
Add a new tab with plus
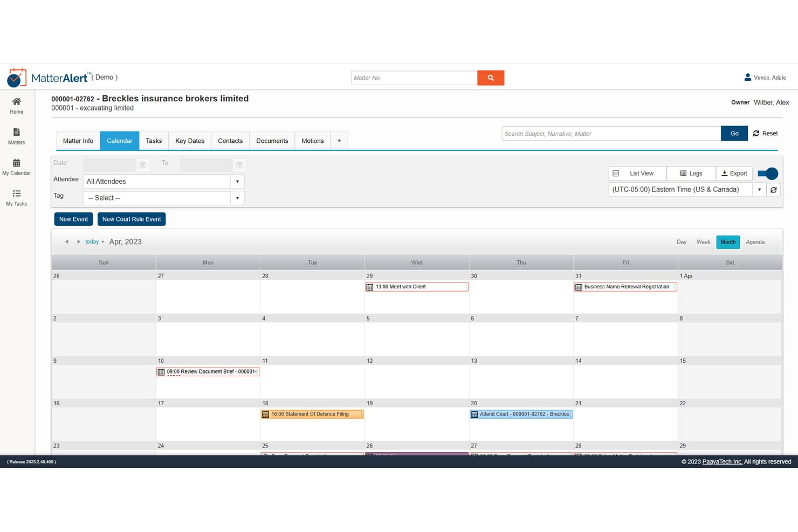pyautogui.click(x=339, y=141)
